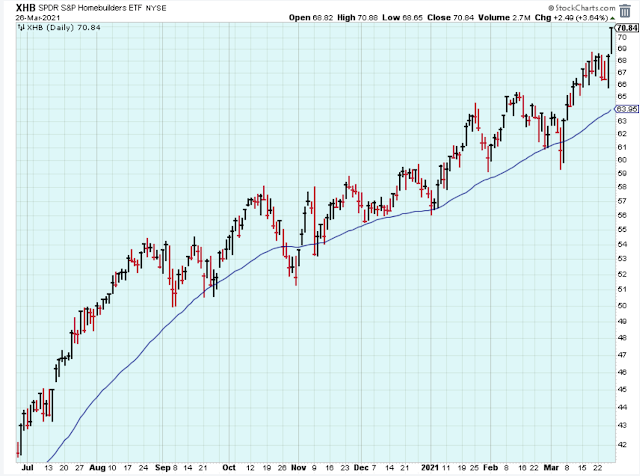Click the price-bar symbol before the XHB (Daily) legend
Viewport: 640px width, 476px height.
(22, 27)
